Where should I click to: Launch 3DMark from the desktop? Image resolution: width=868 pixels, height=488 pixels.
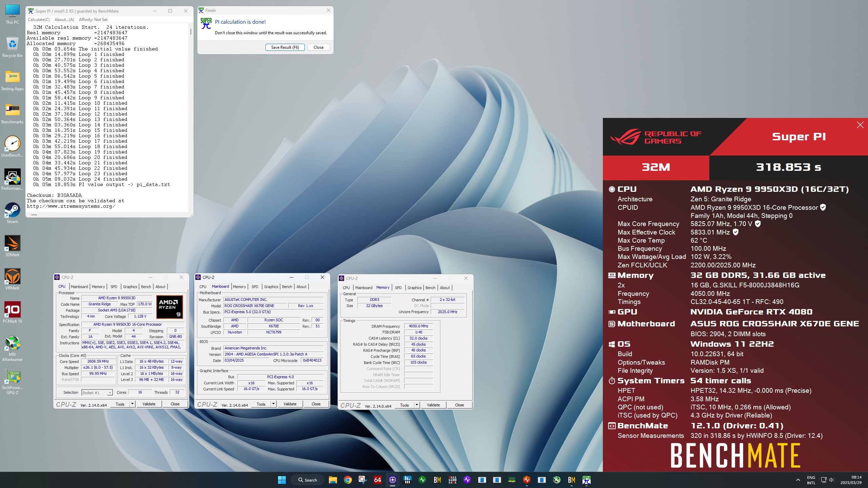[12, 246]
